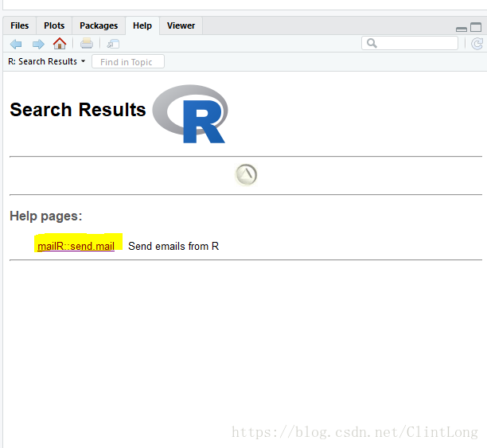The height and width of the screenshot is (448, 487).
Task: Focus the Find in Topic field
Action: tap(128, 61)
